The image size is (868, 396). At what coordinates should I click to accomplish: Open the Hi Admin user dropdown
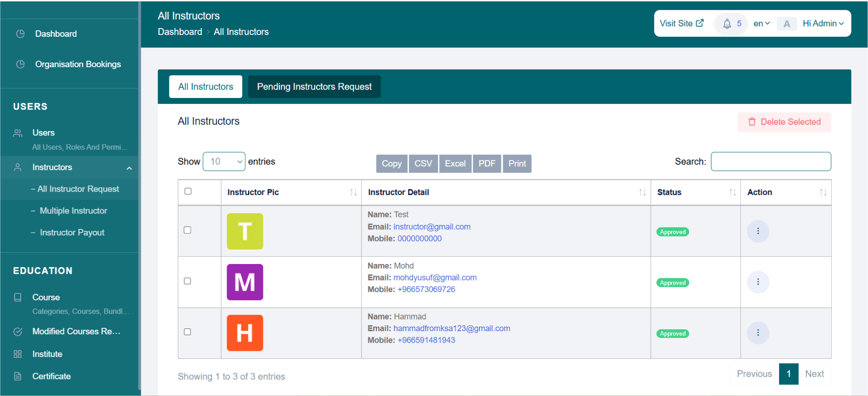pyautogui.click(x=823, y=23)
